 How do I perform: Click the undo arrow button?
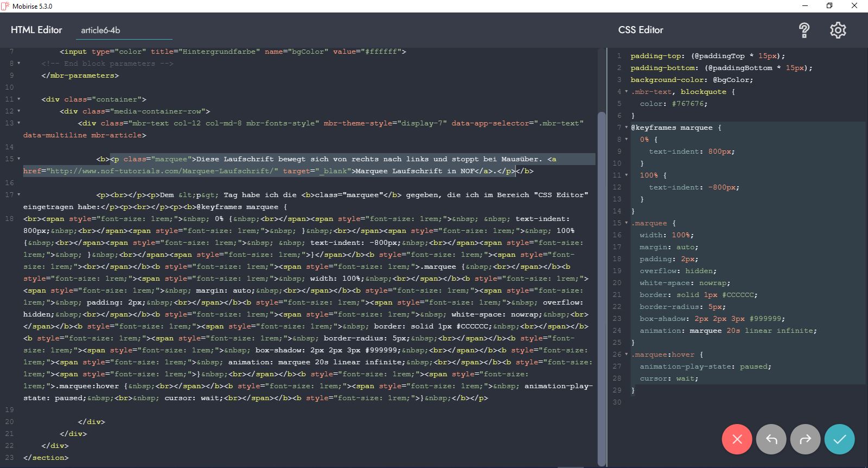(771, 439)
